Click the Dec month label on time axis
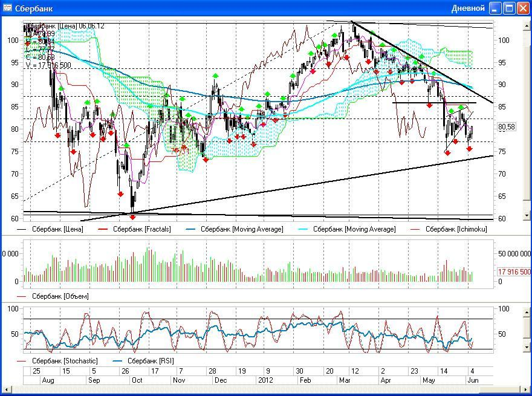Screen dimensions: 532x396 pos(221,380)
